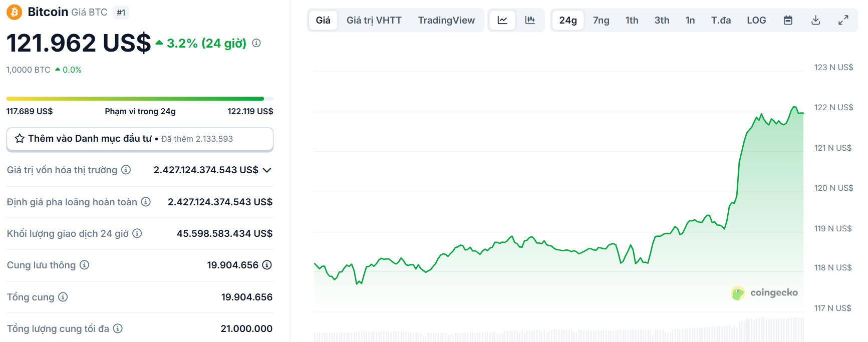This screenshot has width=868, height=342.
Task: Click the 120 N US$ axis label
Action: click(x=833, y=188)
